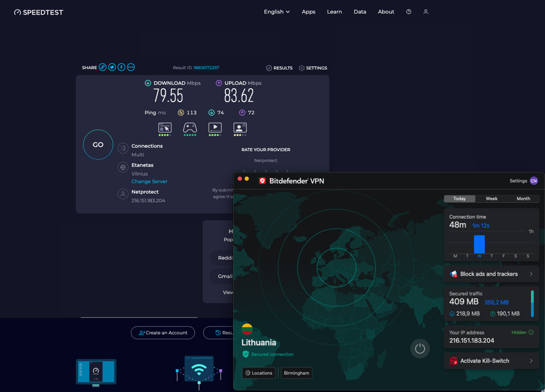
Task: Share result on Twitter icon
Action: [112, 68]
